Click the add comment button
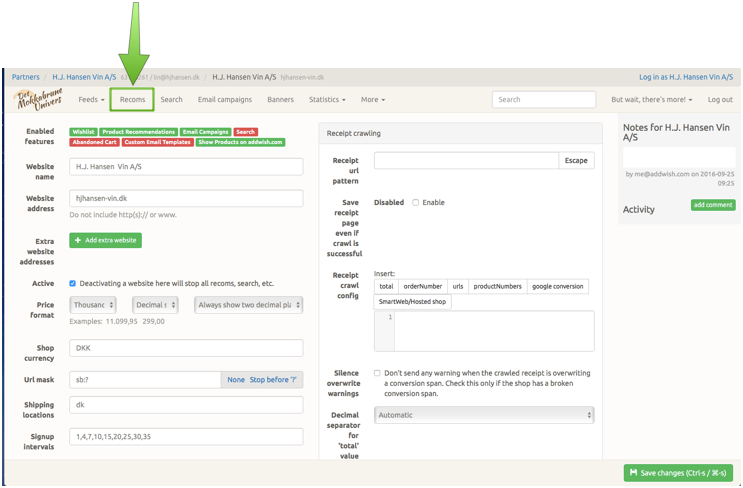 pyautogui.click(x=713, y=205)
